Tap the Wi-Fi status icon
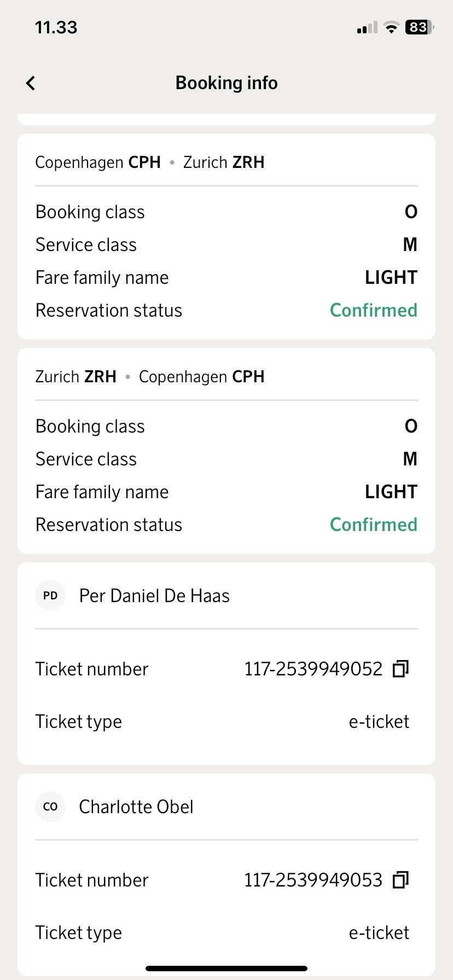This screenshot has width=453, height=980. click(x=391, y=27)
